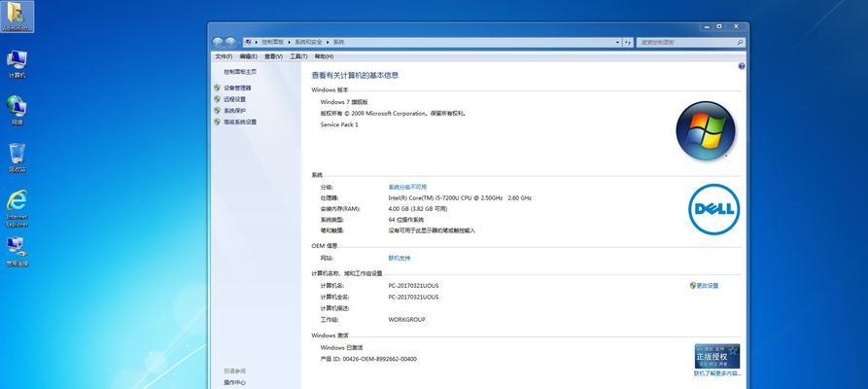
Task: Open the 文件(F) menu
Action: point(224,56)
